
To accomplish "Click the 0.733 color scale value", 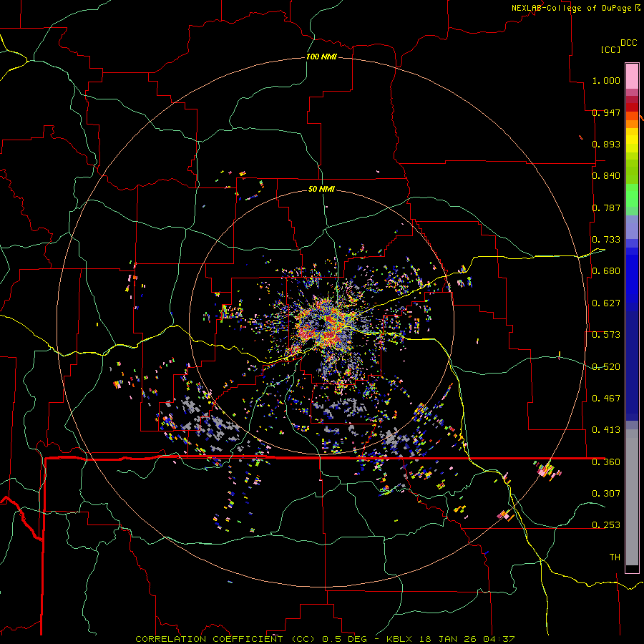I will click(x=606, y=240).
